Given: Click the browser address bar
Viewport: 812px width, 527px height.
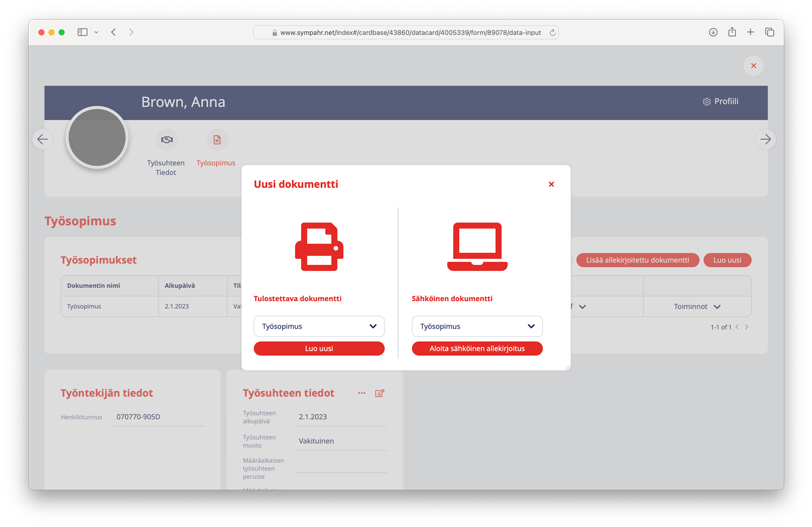Looking at the screenshot, I should (x=406, y=32).
